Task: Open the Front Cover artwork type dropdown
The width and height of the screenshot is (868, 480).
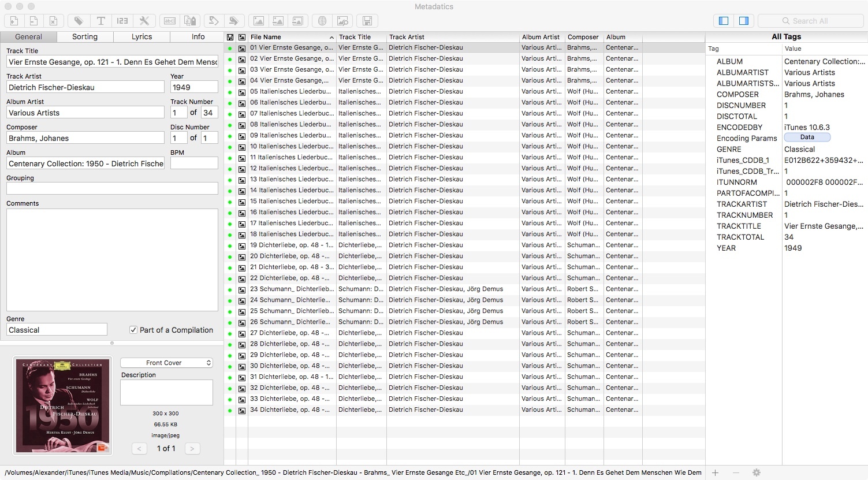Action: [x=166, y=363]
